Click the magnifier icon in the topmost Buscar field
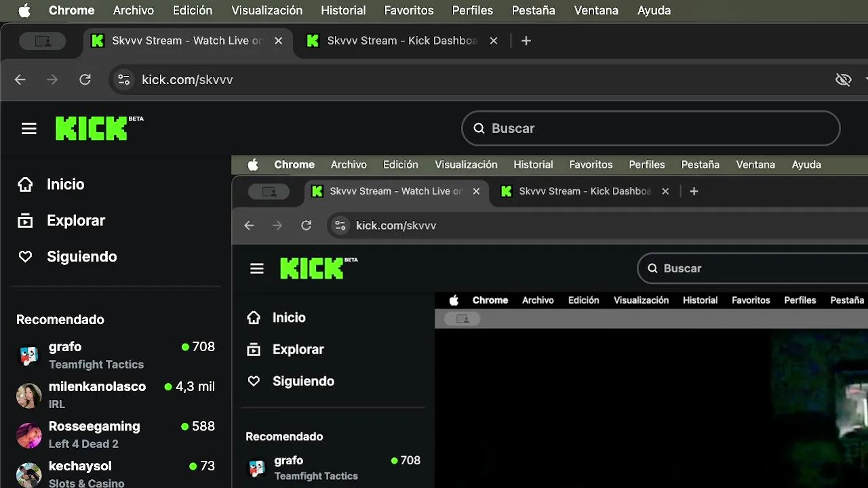The image size is (868, 488). (x=479, y=128)
